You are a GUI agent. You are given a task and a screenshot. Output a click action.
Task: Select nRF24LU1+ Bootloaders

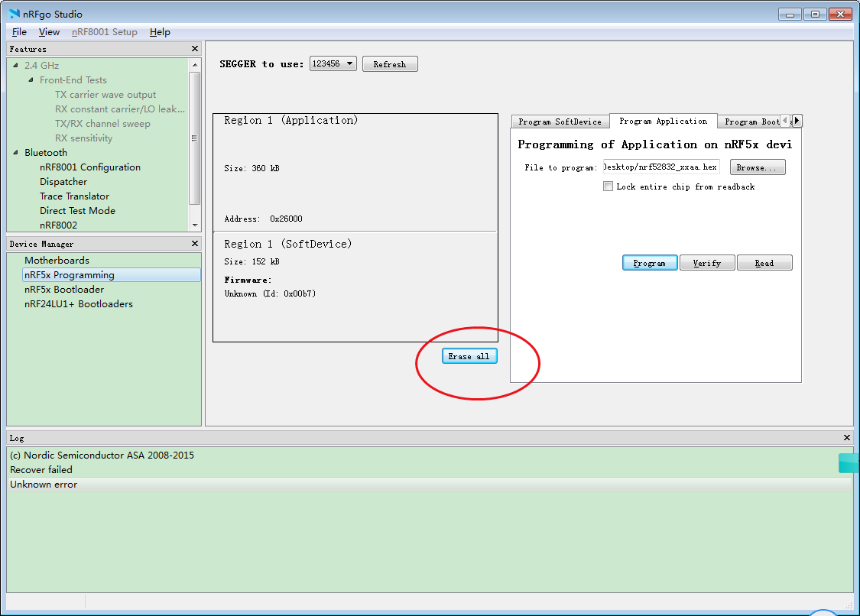[x=79, y=304]
